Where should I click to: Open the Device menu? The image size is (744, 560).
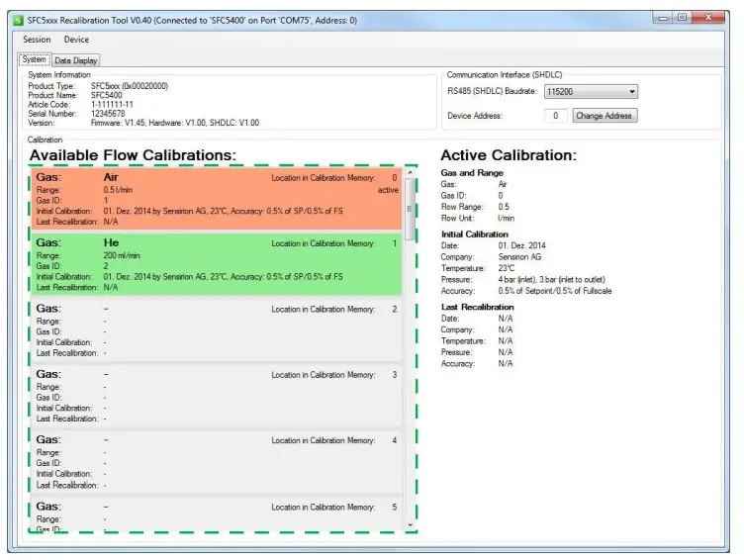tap(76, 40)
